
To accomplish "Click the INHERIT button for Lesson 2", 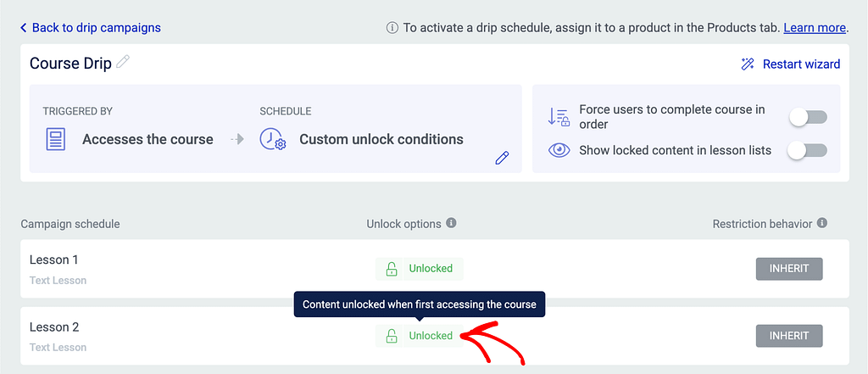I will point(789,336).
